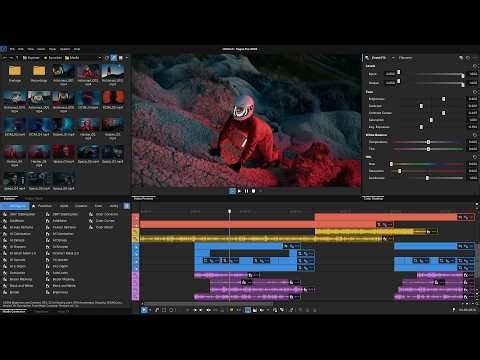This screenshot has width=480, height=360.
Task: Reset the Basic section with its circle icon
Action: pyautogui.click(x=475, y=92)
